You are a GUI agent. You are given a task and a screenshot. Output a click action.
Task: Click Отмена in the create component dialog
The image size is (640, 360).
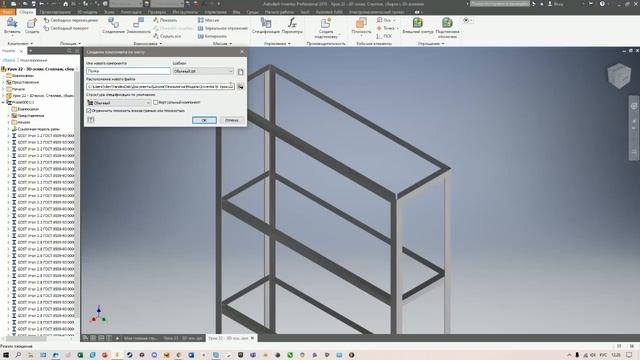(232, 120)
